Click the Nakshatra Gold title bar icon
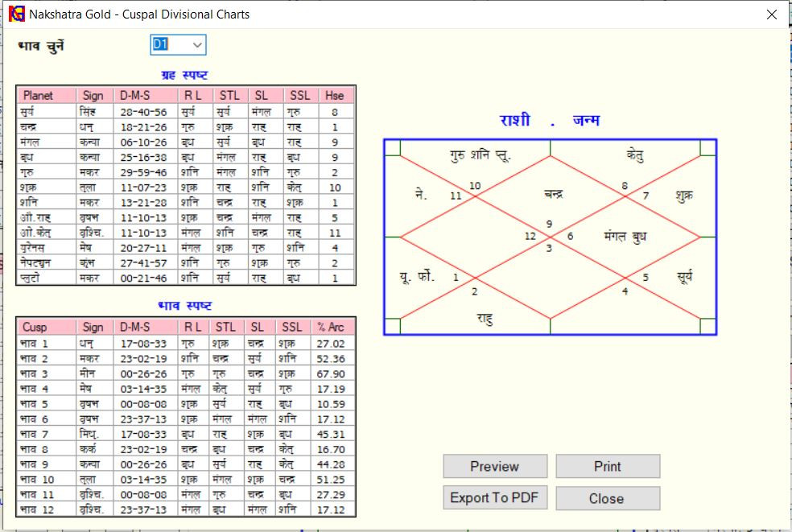 pos(16,14)
